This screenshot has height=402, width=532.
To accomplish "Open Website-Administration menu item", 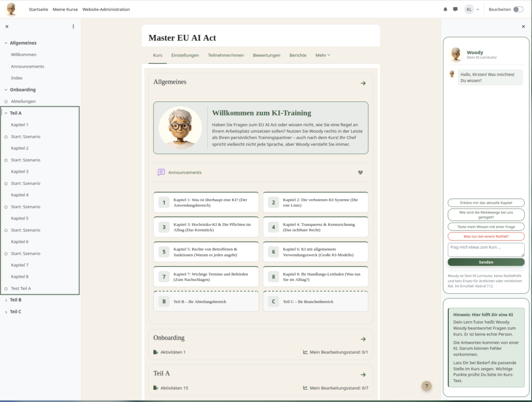I will click(106, 9).
